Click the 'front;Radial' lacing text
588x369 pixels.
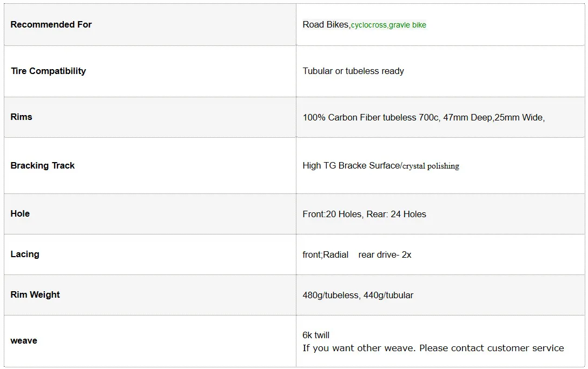point(326,255)
